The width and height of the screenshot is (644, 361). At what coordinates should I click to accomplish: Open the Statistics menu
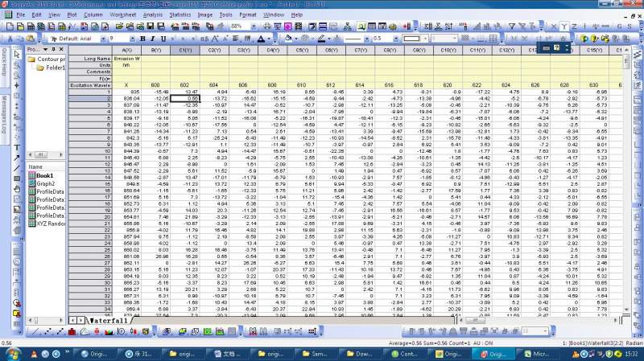[x=180, y=14]
